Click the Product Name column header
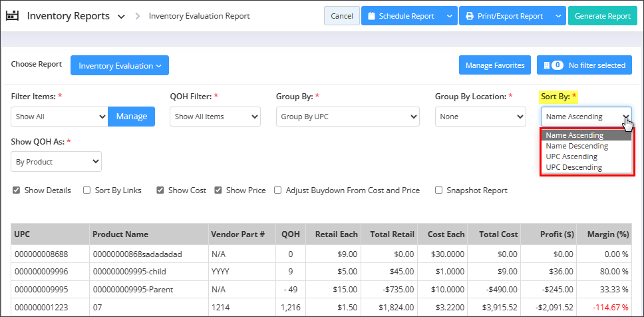The width and height of the screenshot is (644, 317). tap(148, 234)
